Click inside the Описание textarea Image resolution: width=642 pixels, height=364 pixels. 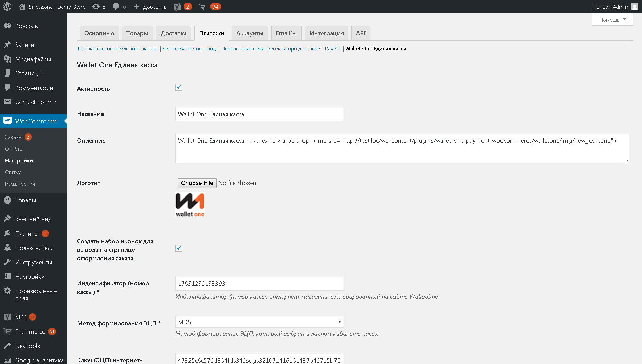[402, 148]
